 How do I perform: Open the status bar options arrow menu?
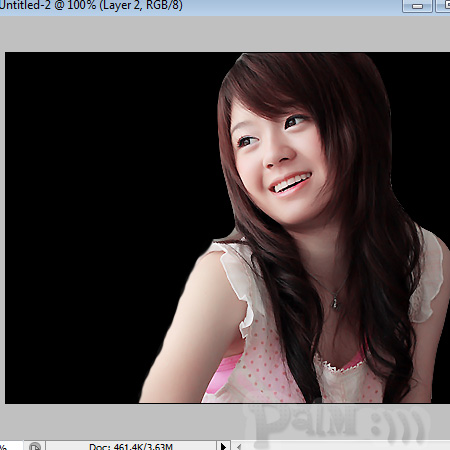(x=223, y=446)
